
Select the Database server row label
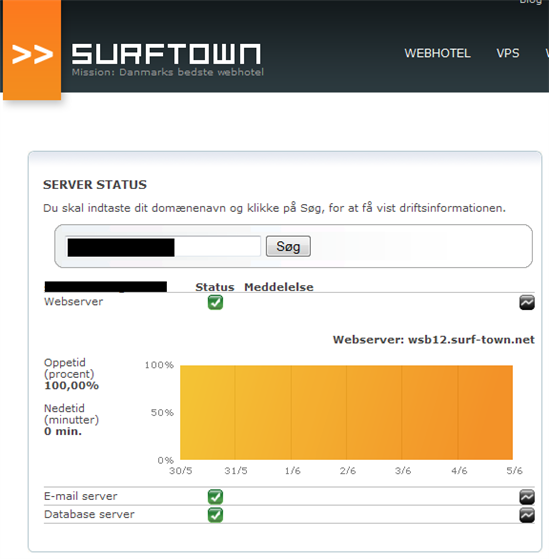coord(89,514)
